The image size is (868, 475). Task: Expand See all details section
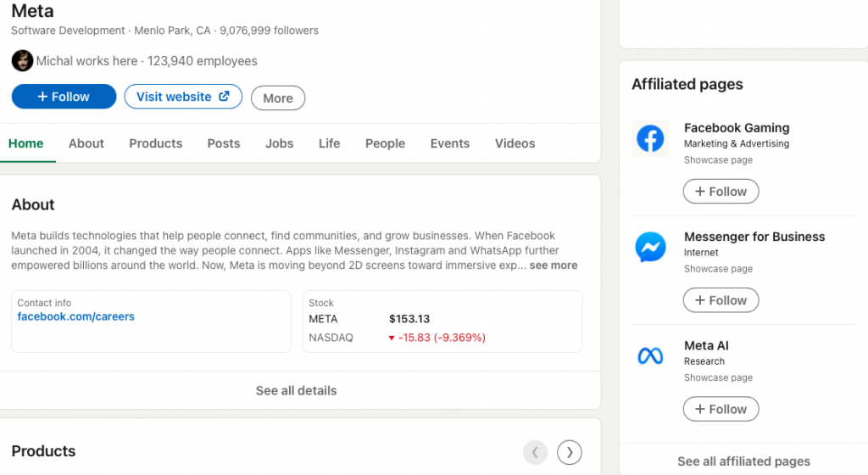click(x=296, y=391)
